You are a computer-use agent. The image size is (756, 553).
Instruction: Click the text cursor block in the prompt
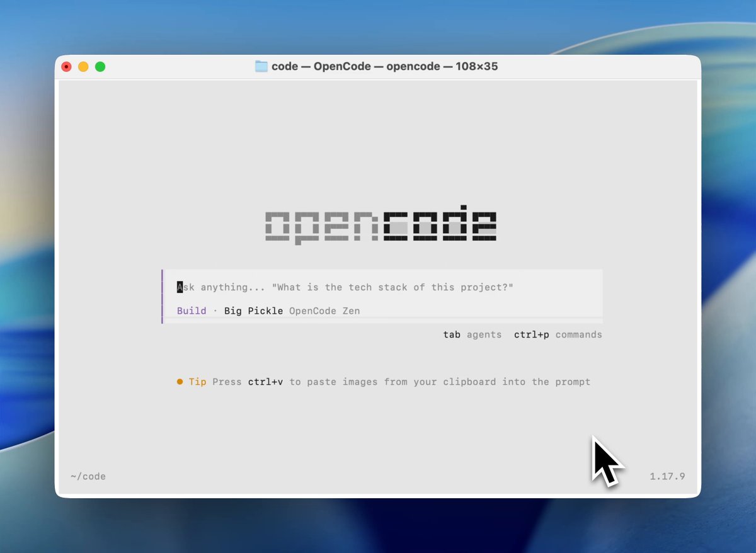click(x=180, y=287)
